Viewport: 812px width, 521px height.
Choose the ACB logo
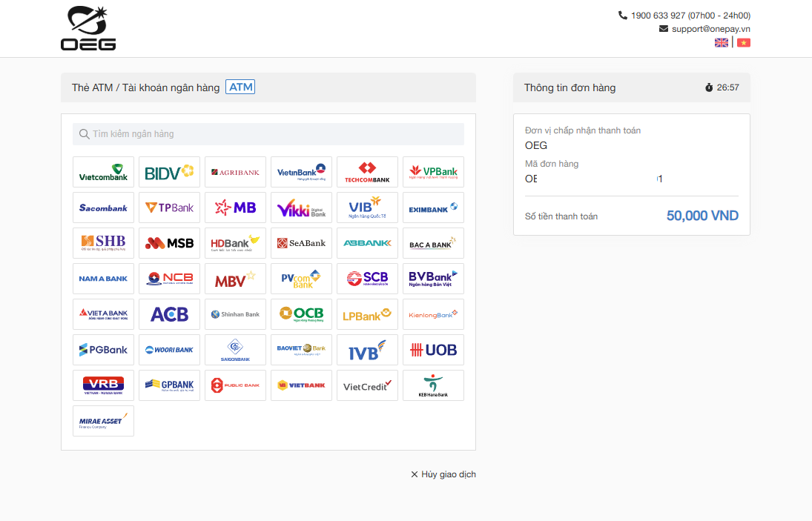click(x=169, y=314)
